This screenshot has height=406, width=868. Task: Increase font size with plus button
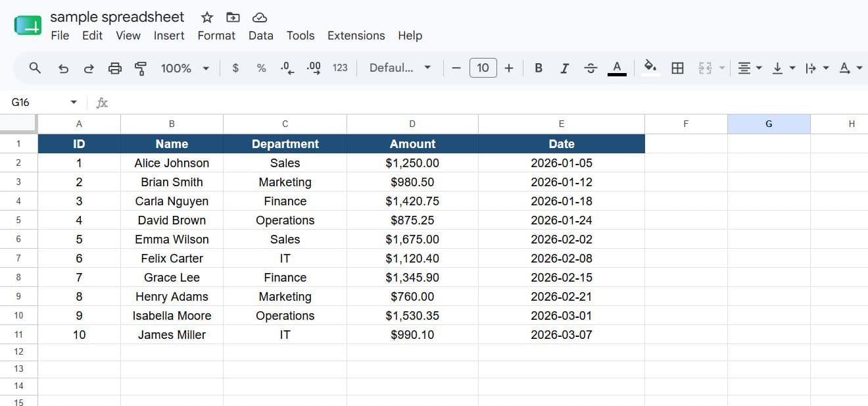(509, 68)
